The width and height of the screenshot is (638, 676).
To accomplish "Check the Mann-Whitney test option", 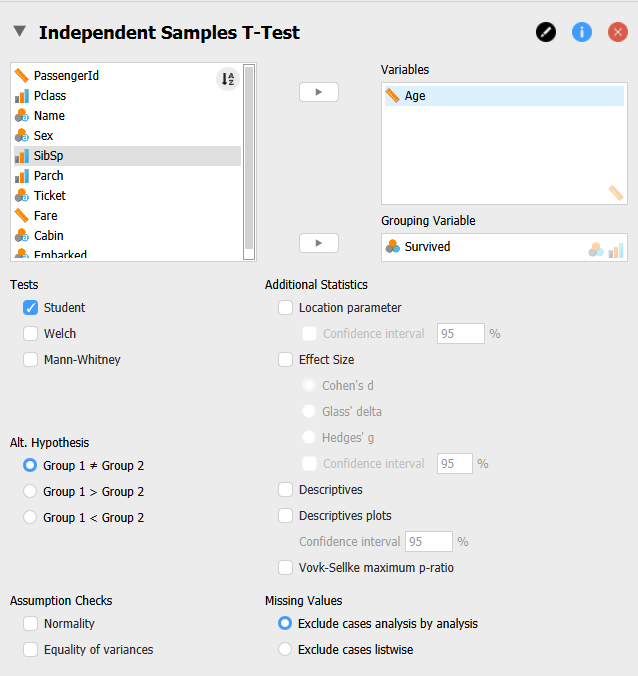I will click(31, 360).
